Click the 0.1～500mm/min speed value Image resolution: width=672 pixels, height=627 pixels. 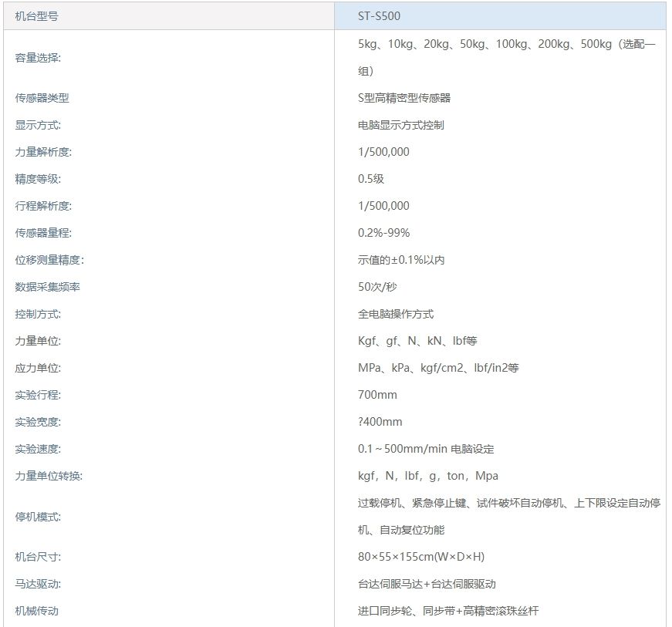425,449
